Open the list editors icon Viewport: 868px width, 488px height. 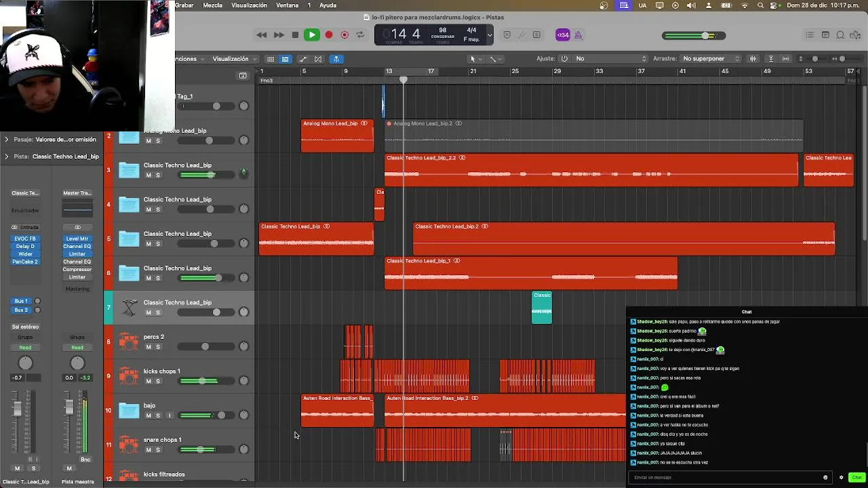pos(810,35)
